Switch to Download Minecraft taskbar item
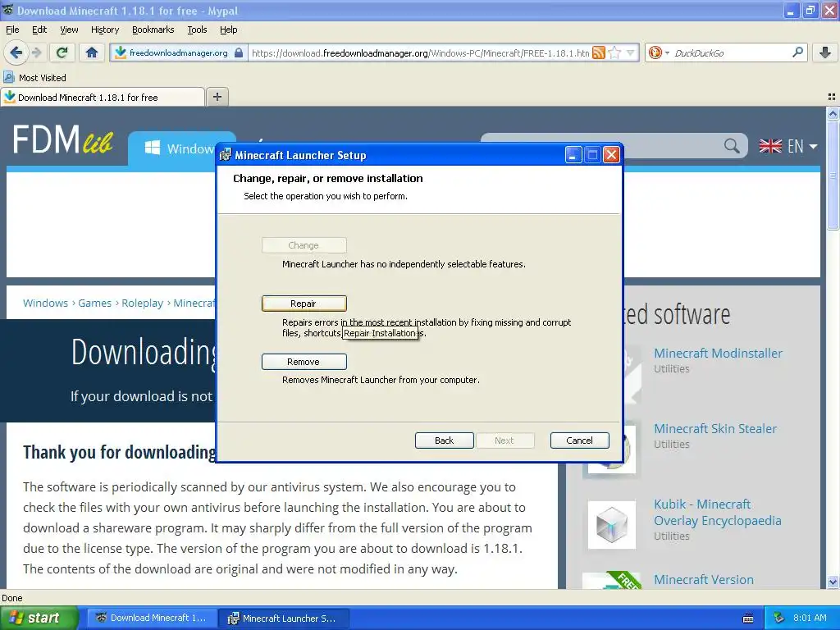The height and width of the screenshot is (630, 840). point(153,618)
